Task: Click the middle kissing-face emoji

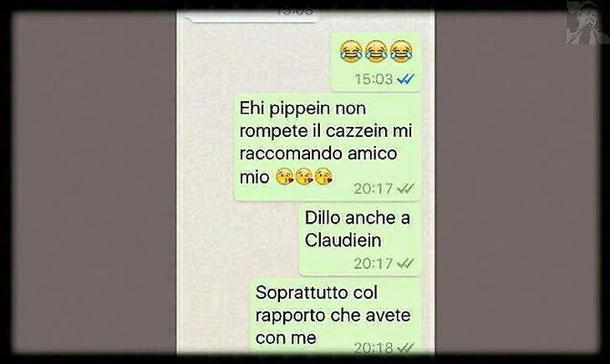Action: click(x=304, y=177)
